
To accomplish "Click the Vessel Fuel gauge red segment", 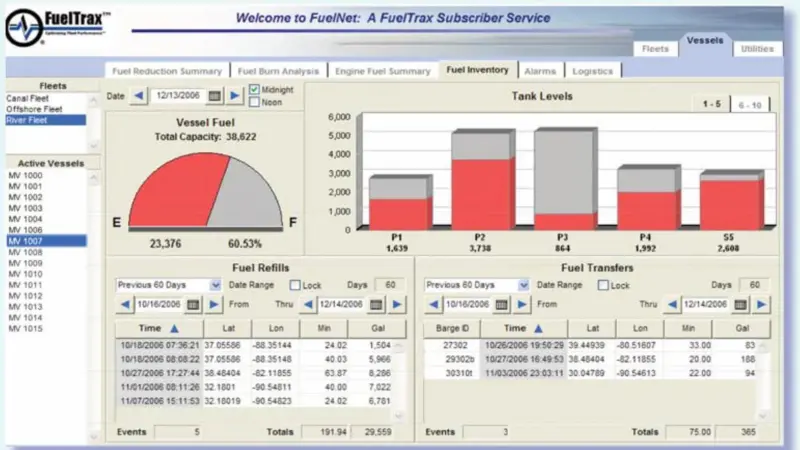I will [176, 191].
